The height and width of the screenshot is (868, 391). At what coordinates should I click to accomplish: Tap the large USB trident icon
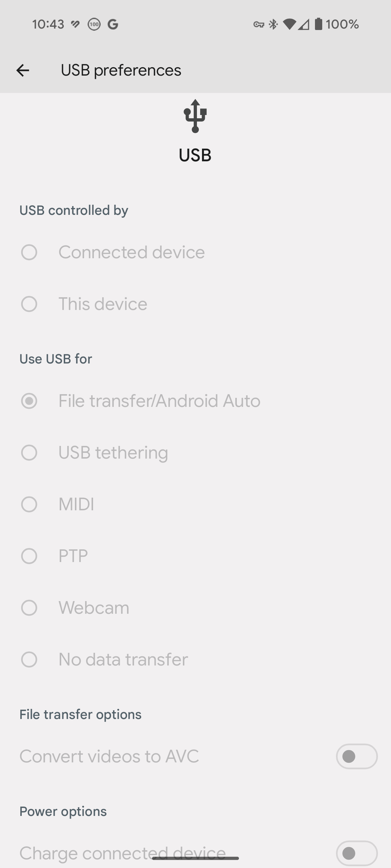point(195,116)
